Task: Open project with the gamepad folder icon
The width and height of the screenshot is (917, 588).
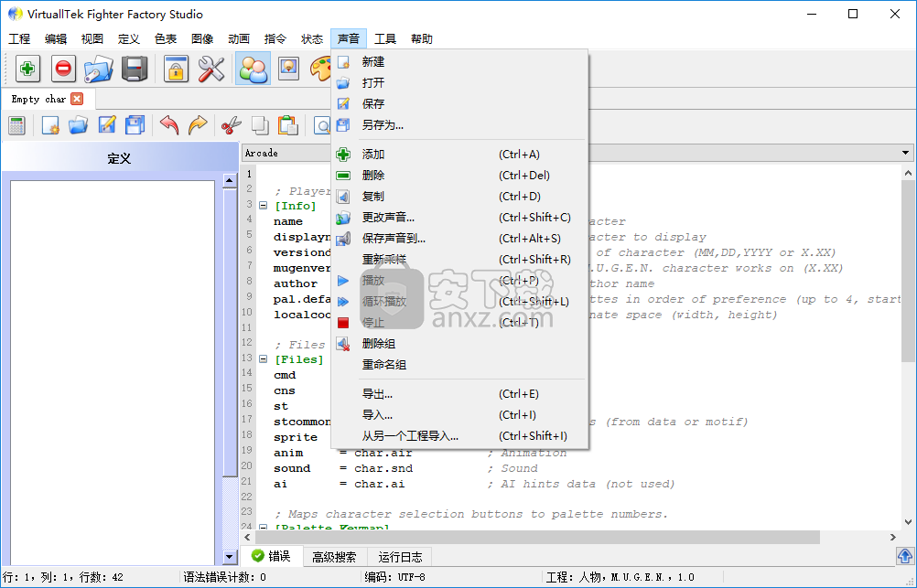Action: [98, 69]
